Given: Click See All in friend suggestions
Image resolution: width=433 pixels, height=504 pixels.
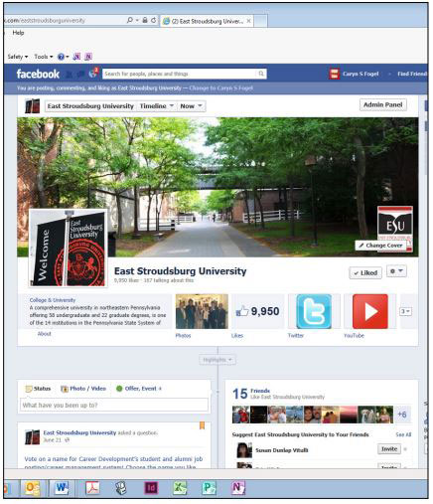Looking at the screenshot, I should pyautogui.click(x=403, y=434).
